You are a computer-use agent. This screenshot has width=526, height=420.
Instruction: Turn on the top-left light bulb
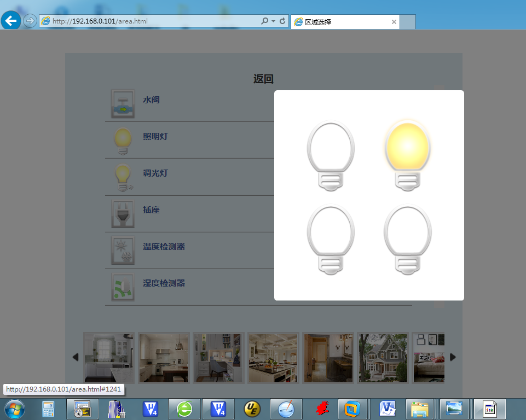[x=331, y=155]
